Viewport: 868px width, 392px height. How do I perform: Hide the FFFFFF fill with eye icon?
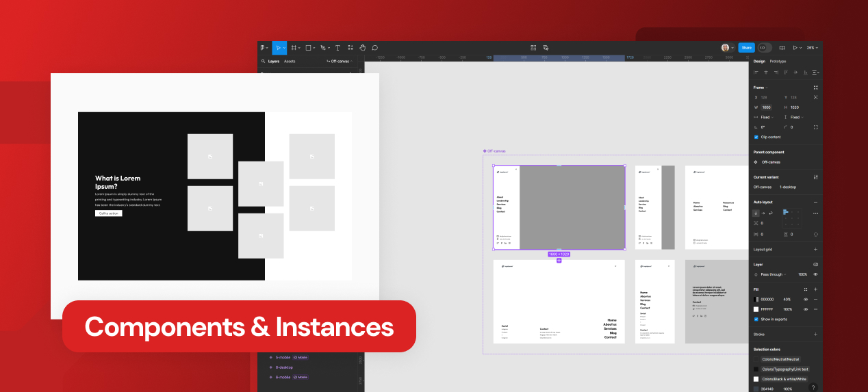click(805, 309)
